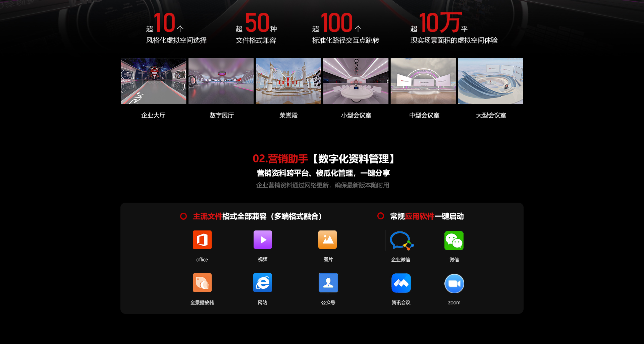
Task: Click the text 文件格式兼容
Action: click(x=256, y=40)
